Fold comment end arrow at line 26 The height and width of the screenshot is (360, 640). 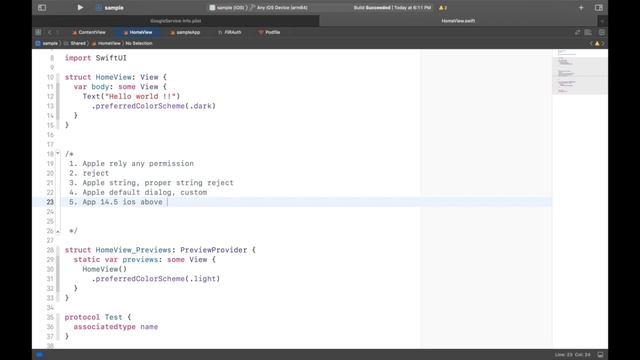pos(58,231)
